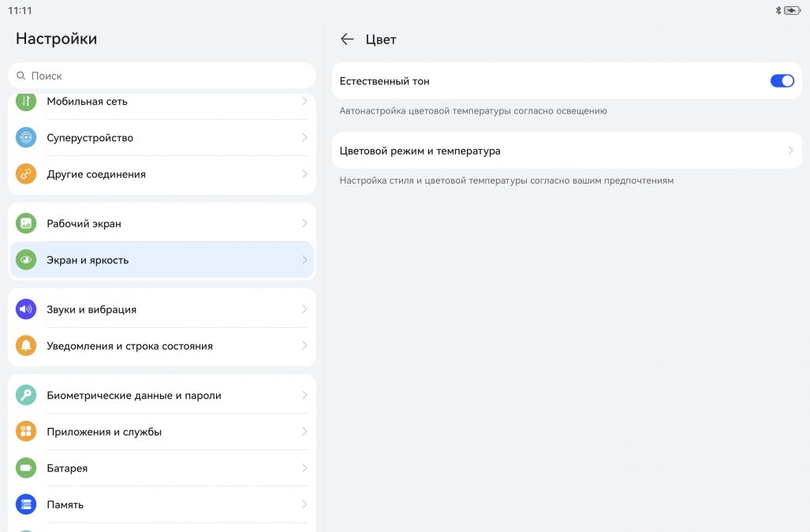Disable the Естественный тон toggle
810x532 pixels.
click(782, 81)
